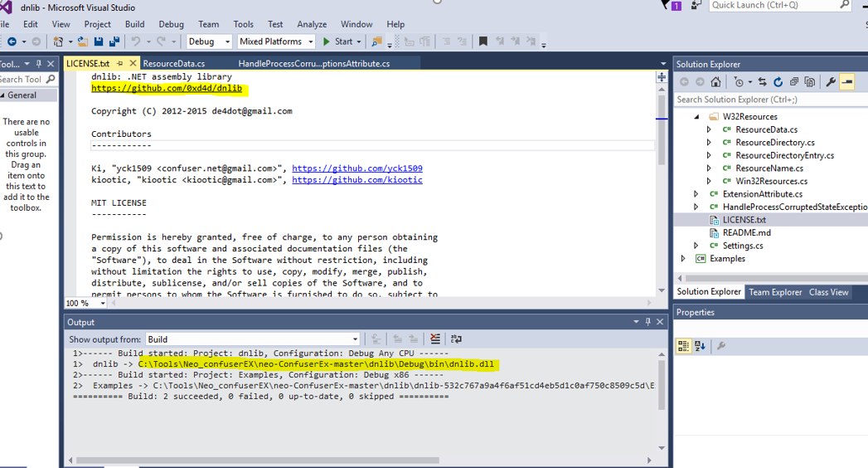This screenshot has height=468, width=868.
Task: Select README.md in Solution Explorer
Action: (746, 232)
